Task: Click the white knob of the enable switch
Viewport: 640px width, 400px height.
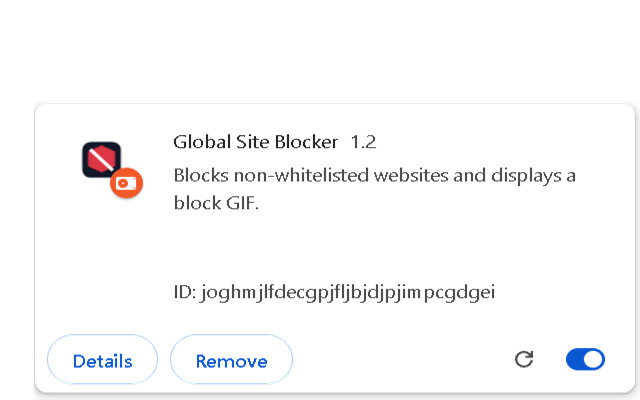Action: pos(593,360)
